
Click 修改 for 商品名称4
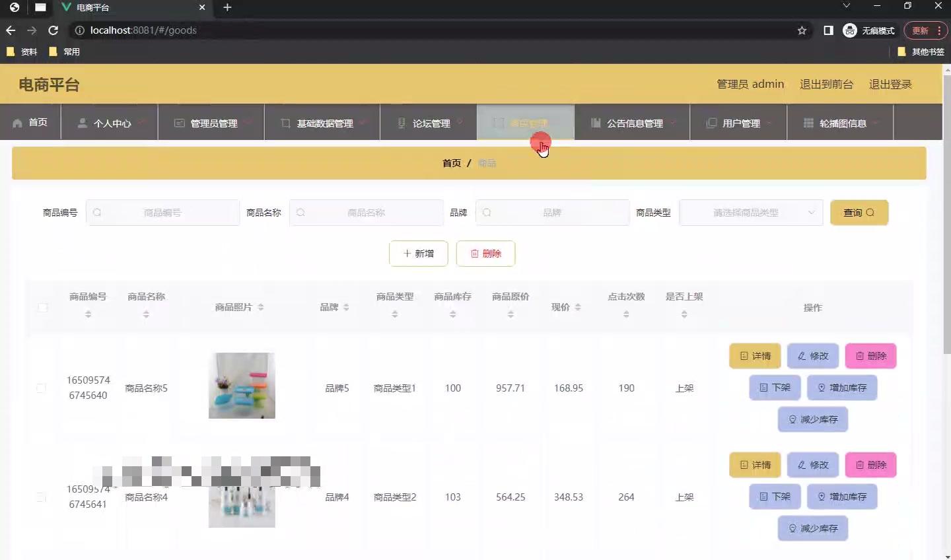tap(813, 465)
